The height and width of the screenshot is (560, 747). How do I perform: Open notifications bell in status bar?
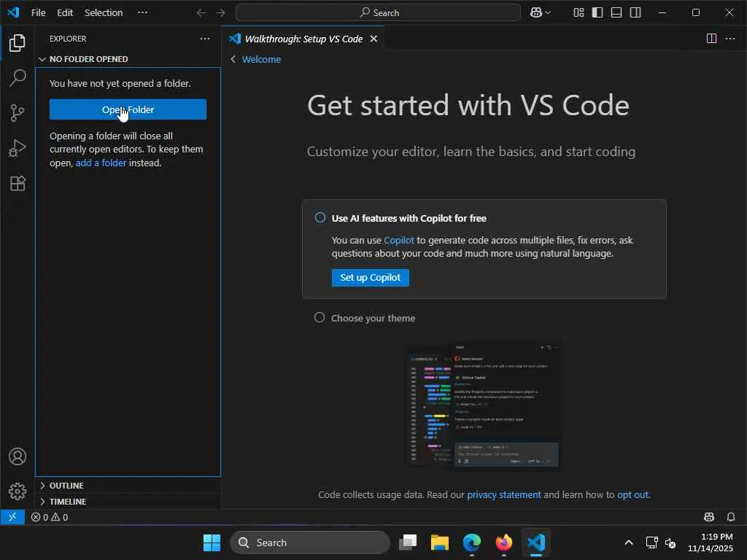point(731,517)
